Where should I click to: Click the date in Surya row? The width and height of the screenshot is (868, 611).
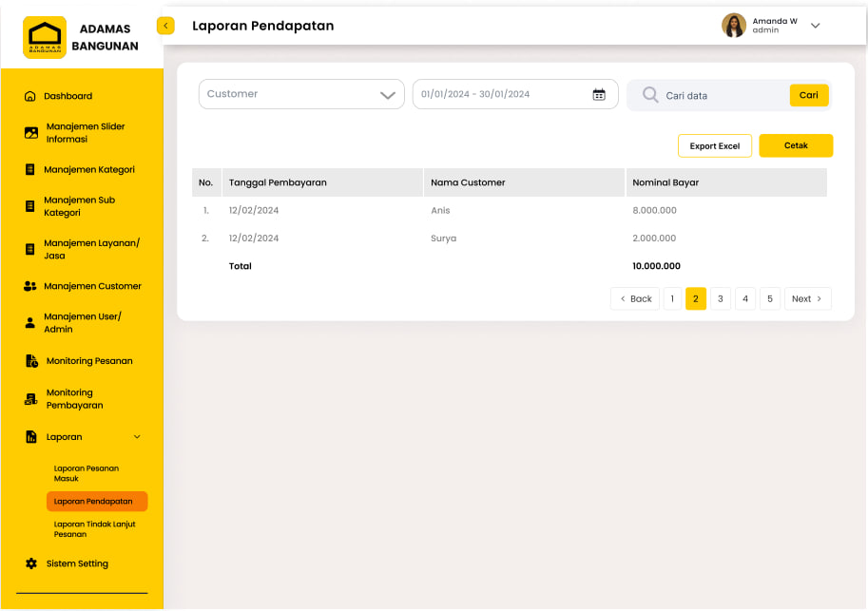pos(254,239)
